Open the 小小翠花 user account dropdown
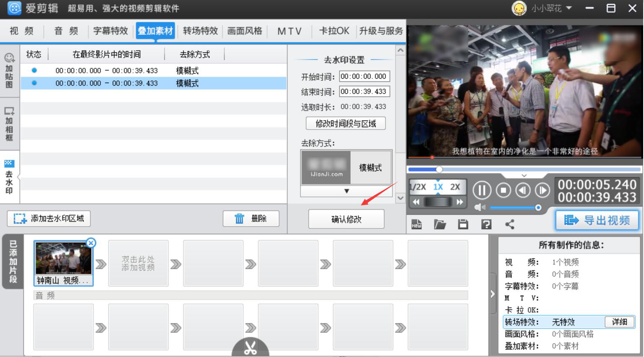 (x=569, y=8)
